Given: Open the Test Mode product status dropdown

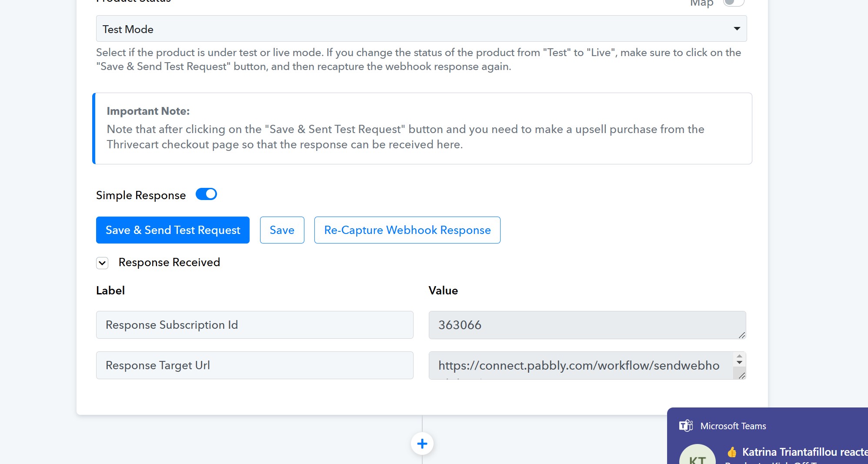Looking at the screenshot, I should [x=421, y=29].
